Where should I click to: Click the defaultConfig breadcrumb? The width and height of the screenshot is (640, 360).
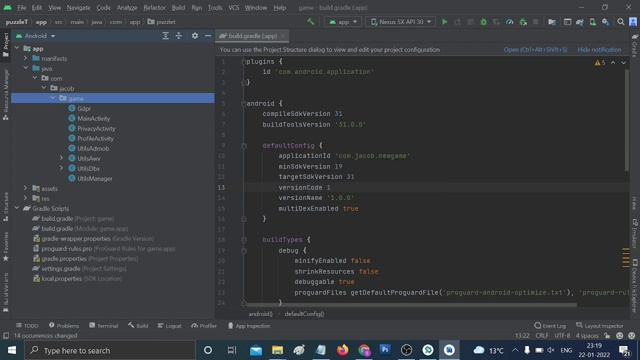(x=304, y=314)
